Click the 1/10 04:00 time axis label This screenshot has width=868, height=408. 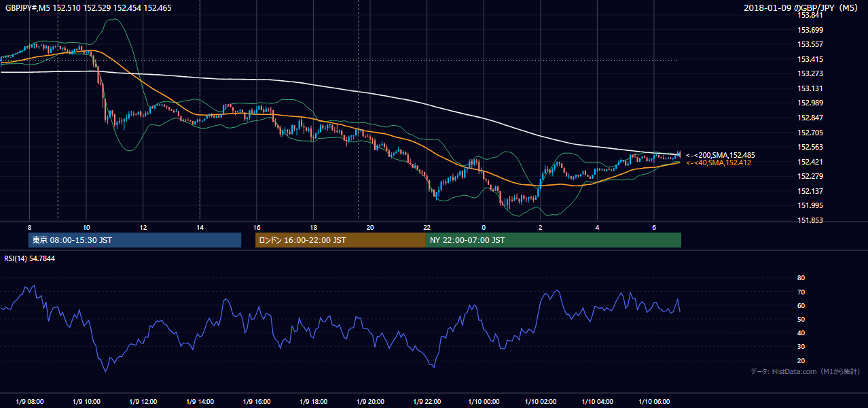597,401
